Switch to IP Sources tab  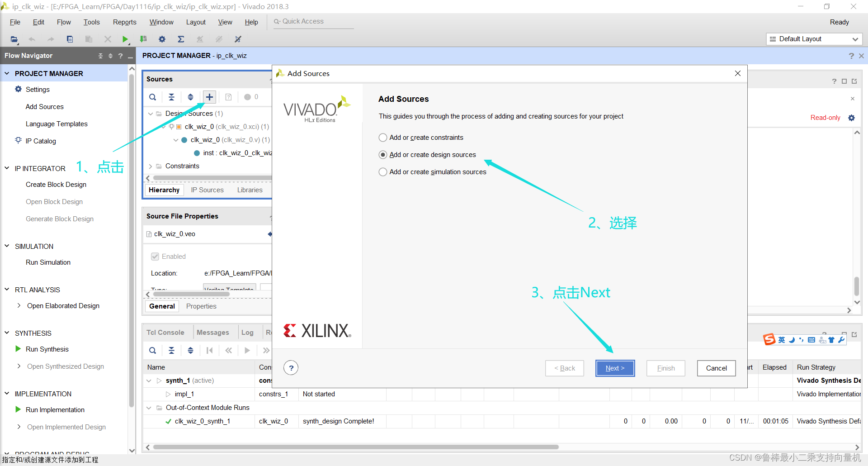207,190
